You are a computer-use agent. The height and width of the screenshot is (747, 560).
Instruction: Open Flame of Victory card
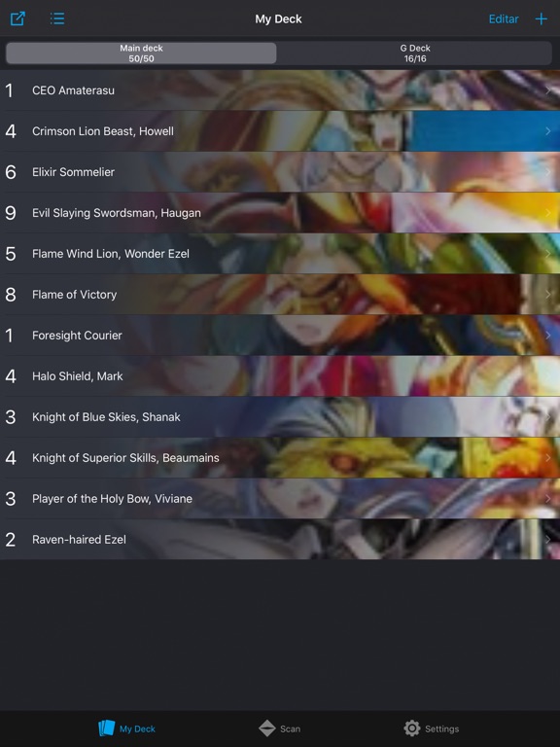(280, 295)
